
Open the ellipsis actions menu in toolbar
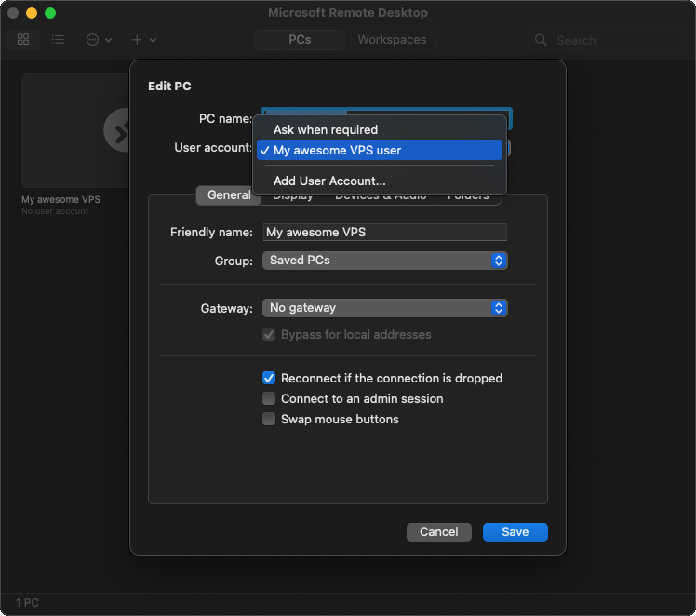tap(98, 40)
